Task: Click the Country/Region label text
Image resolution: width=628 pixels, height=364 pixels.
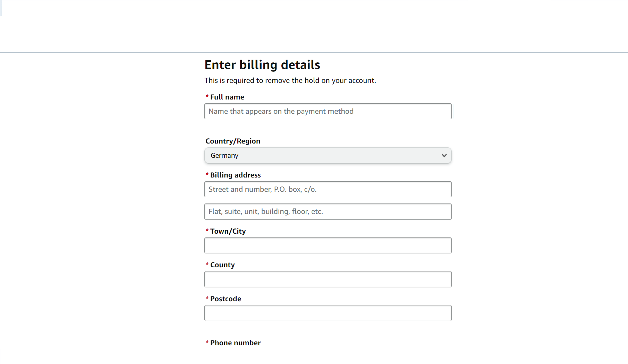Action: click(x=233, y=141)
